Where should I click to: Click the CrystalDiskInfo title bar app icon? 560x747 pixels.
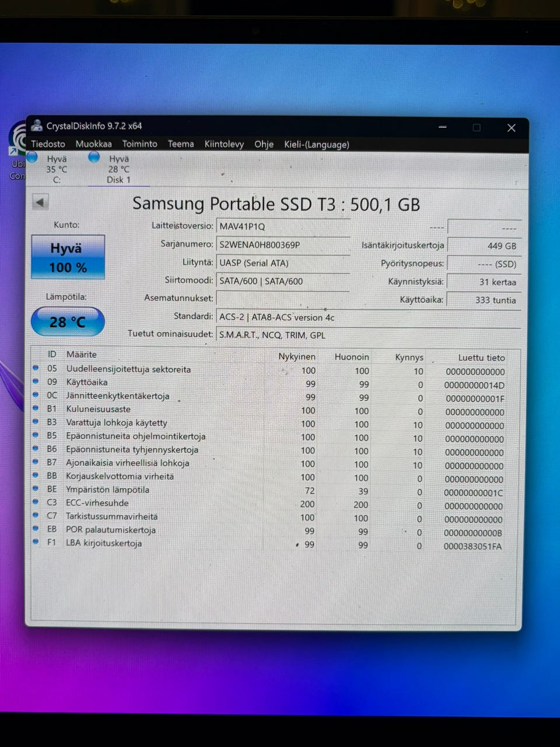point(37,125)
